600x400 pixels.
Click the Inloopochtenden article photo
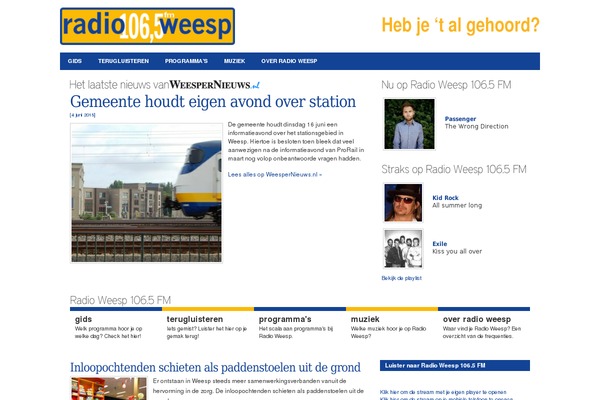click(109, 389)
